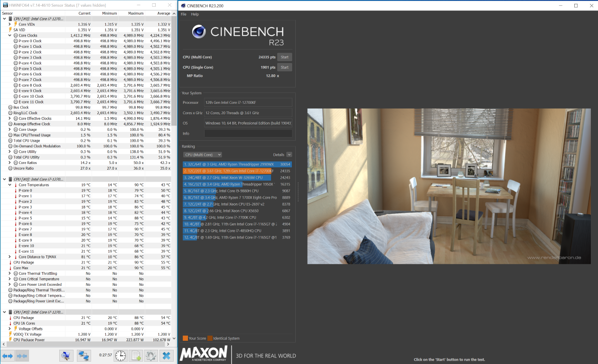The height and width of the screenshot is (364, 598).
Task: Collapse the first CPU [#0] sensor group
Action: pos(4,18)
